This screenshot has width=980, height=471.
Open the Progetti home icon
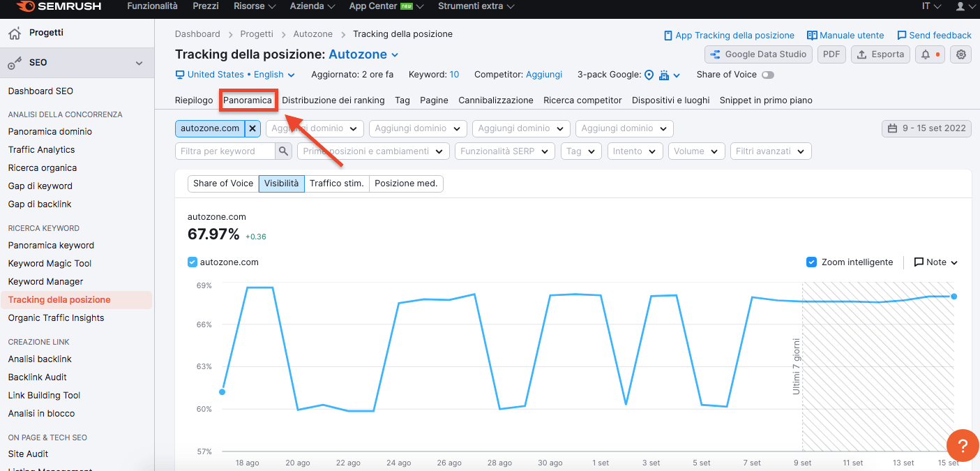point(14,33)
